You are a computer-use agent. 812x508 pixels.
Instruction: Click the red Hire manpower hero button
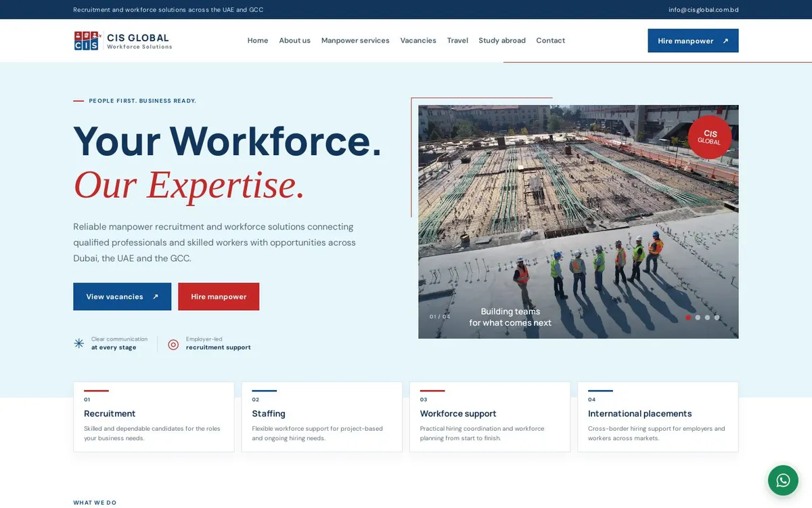219,297
